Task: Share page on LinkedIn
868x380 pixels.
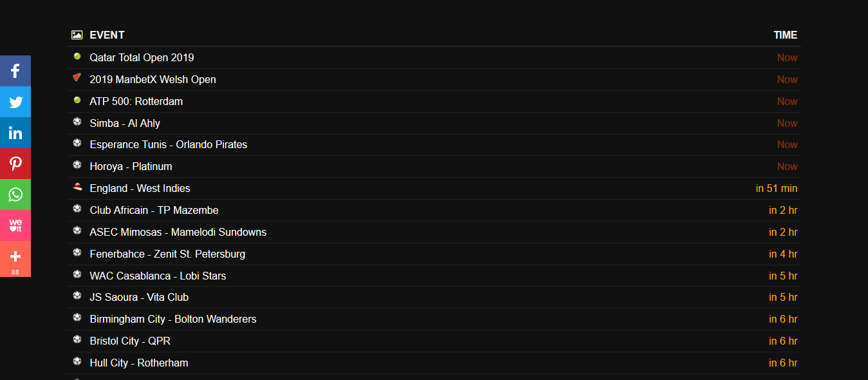Action: (x=15, y=133)
